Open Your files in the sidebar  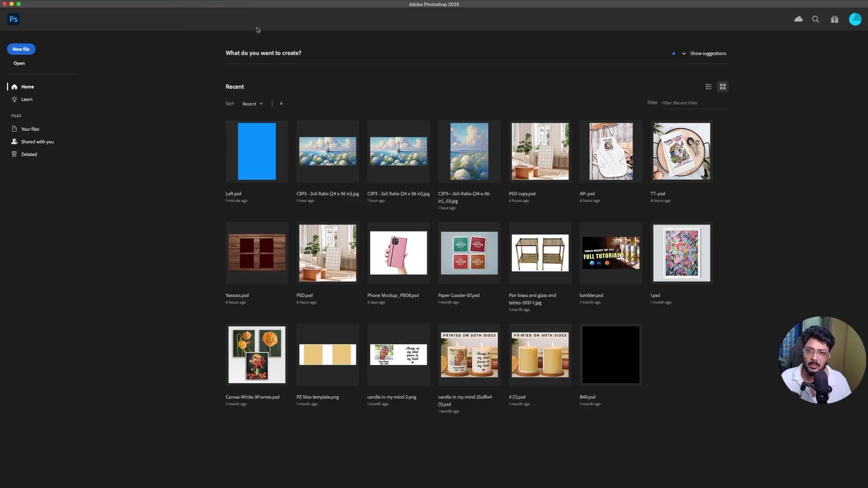click(30, 129)
